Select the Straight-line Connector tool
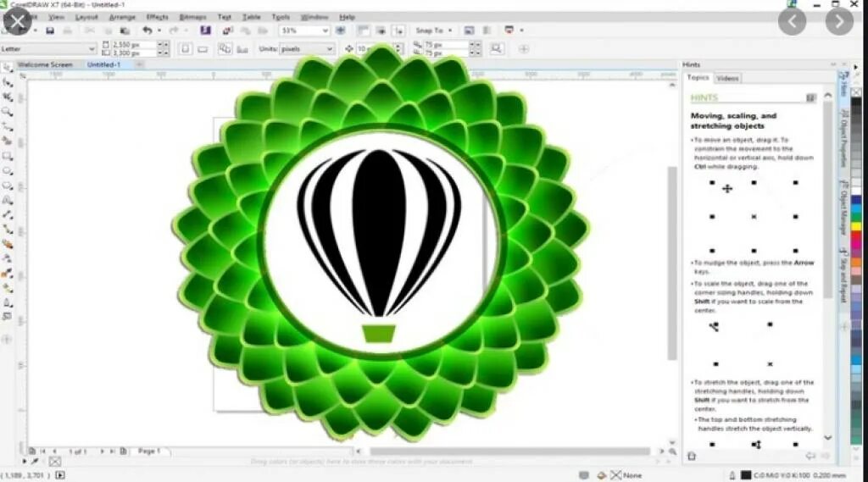 click(x=7, y=229)
